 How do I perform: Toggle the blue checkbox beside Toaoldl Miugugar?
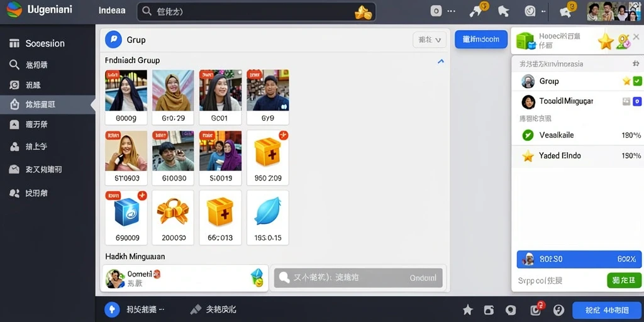638,101
